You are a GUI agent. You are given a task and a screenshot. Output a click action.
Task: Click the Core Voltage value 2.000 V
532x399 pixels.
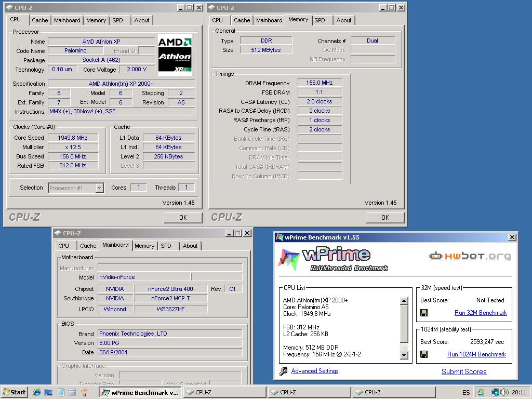click(137, 69)
